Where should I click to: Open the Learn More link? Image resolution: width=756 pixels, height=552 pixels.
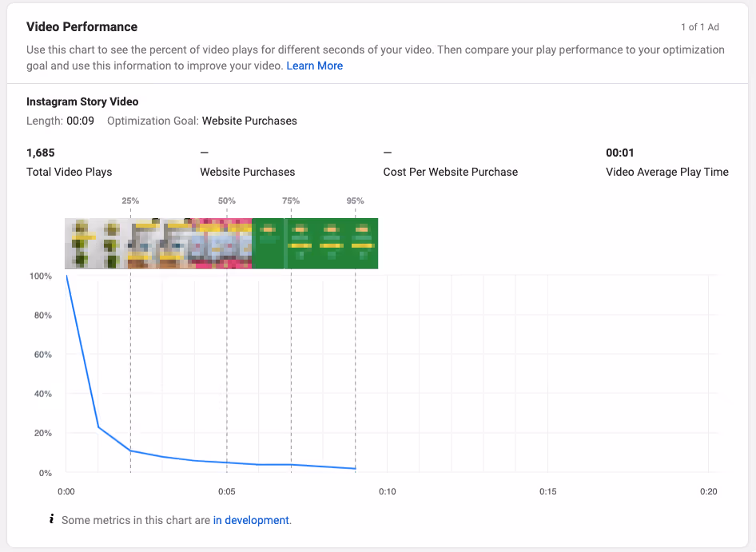pyautogui.click(x=314, y=66)
